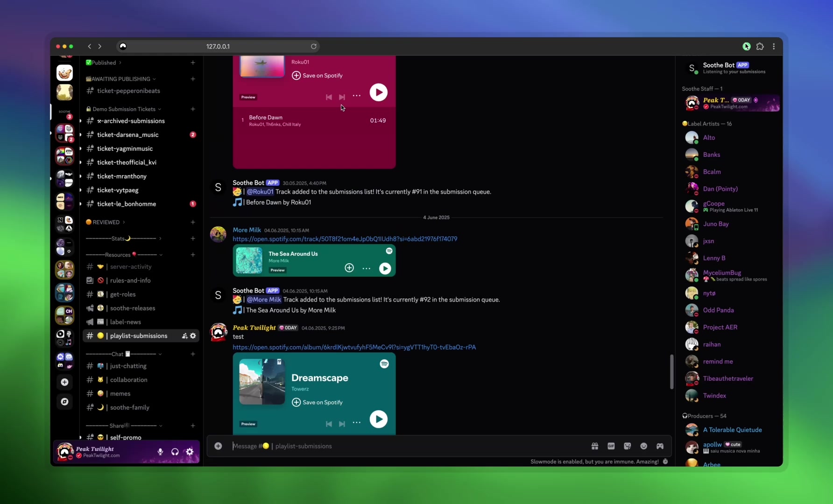Viewport: 833px width, 504px height.
Task: Deafen audio with headphones icon
Action: [x=175, y=452]
